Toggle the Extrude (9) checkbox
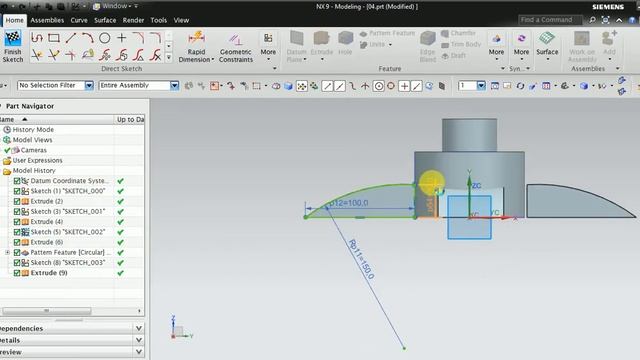The height and width of the screenshot is (360, 640). 17,273
